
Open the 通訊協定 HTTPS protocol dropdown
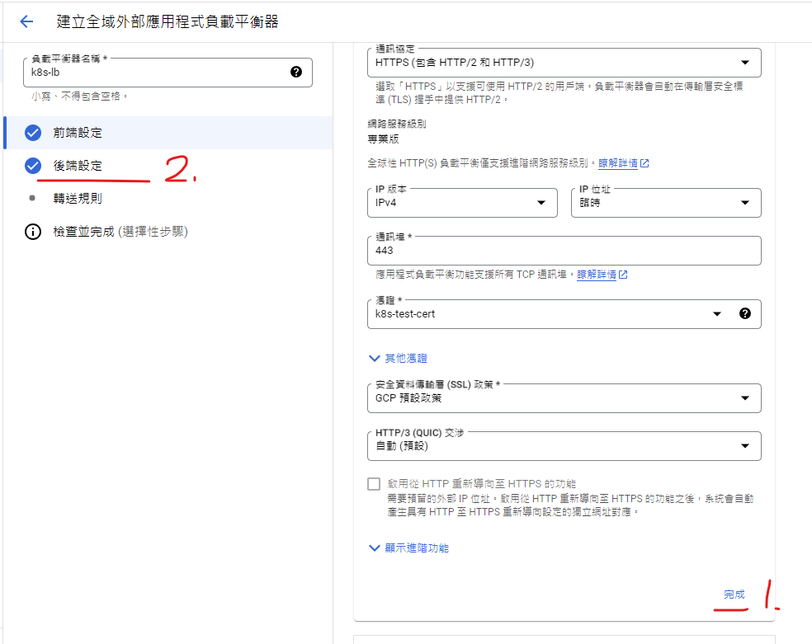564,62
